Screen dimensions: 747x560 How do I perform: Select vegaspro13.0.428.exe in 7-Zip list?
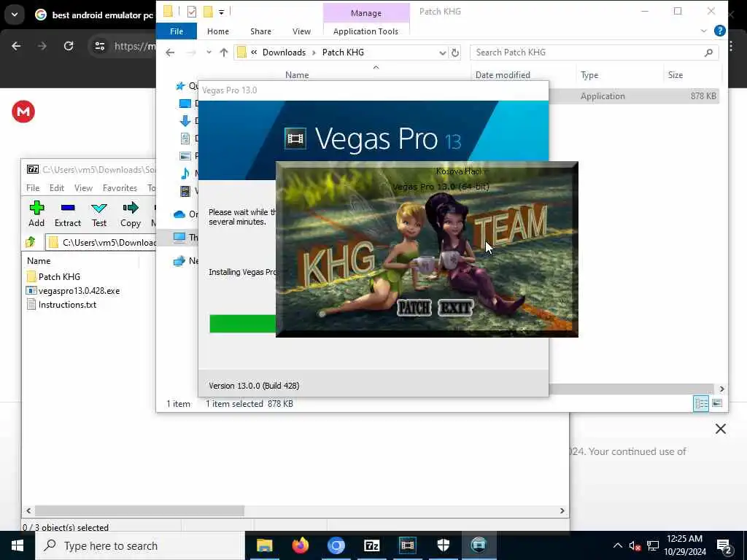(x=79, y=290)
